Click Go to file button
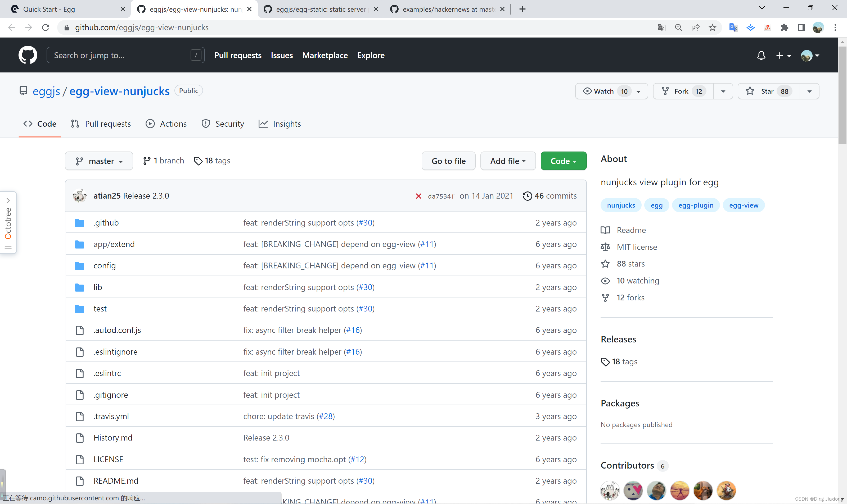 [449, 161]
